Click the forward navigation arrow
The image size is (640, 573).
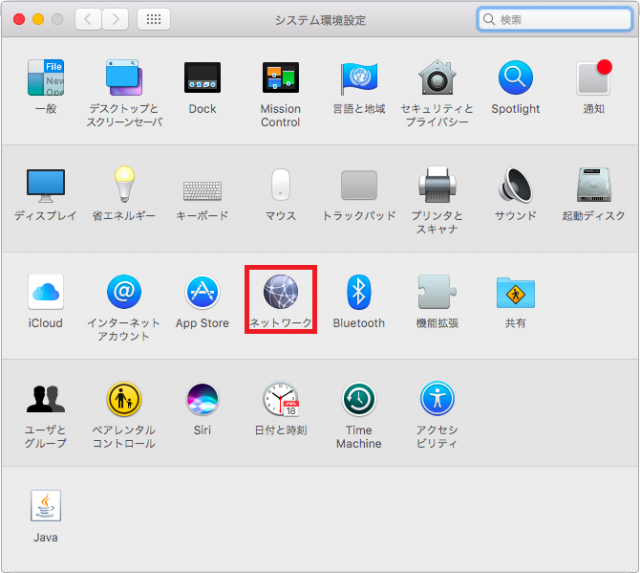pos(115,19)
